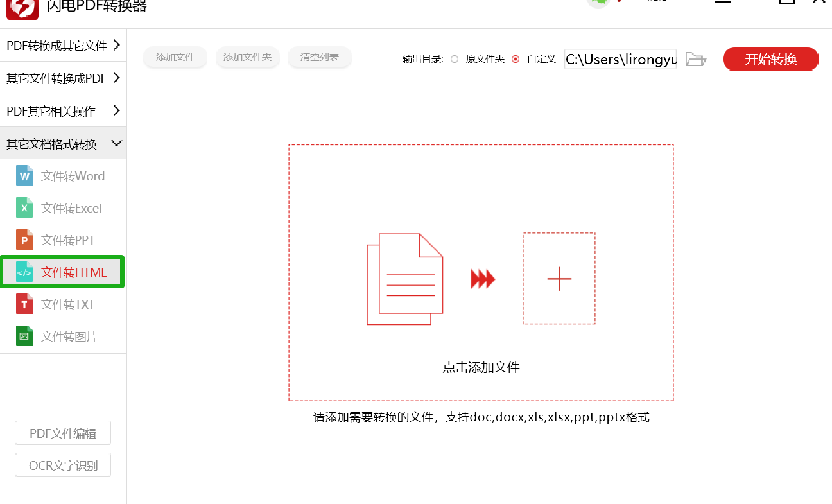832x504 pixels.
Task: Click the output path input field
Action: click(620, 59)
